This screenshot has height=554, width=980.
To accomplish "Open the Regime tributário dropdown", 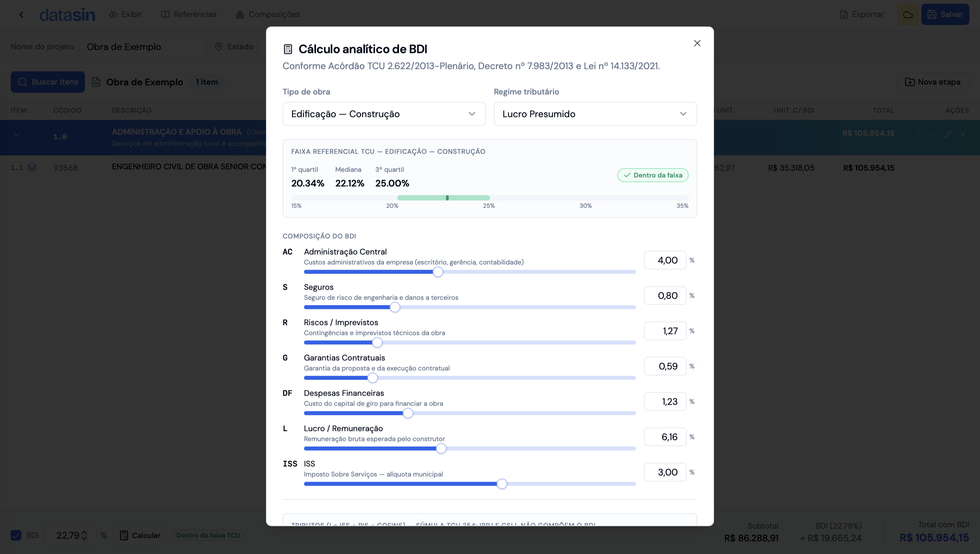I will coord(595,114).
